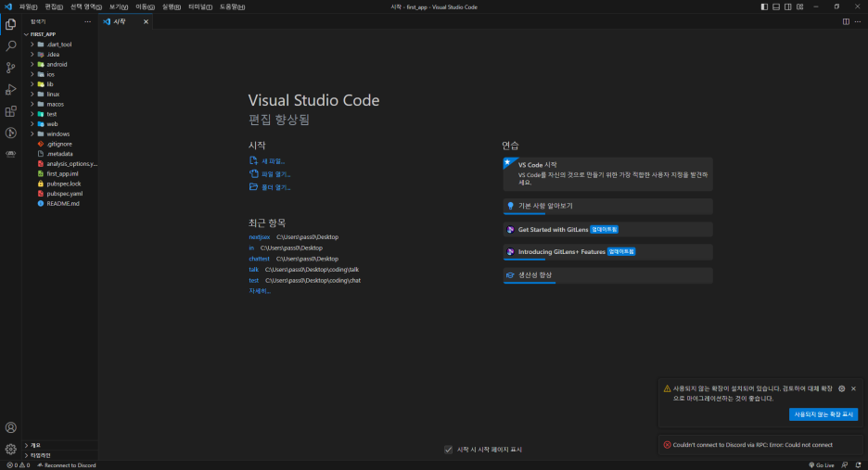868x470 pixels.
Task: Open the 파일 menu
Action: coord(28,6)
